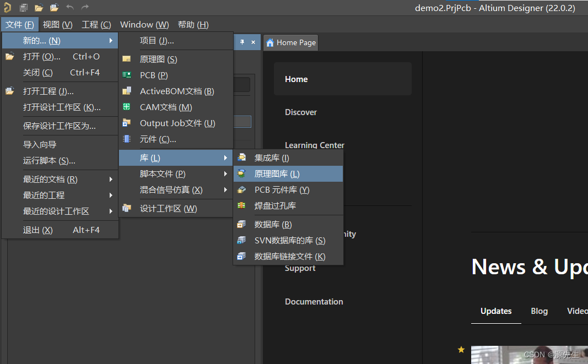This screenshot has height=364, width=588.
Task: Choose 退出 (X) menu entry
Action: click(x=60, y=230)
